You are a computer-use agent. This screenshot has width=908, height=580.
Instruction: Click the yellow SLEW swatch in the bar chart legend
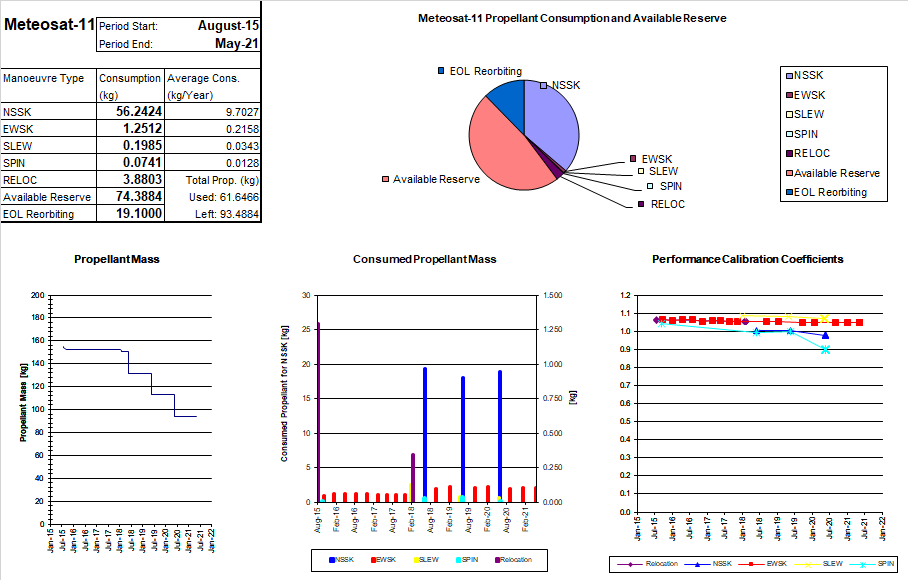(x=416, y=560)
